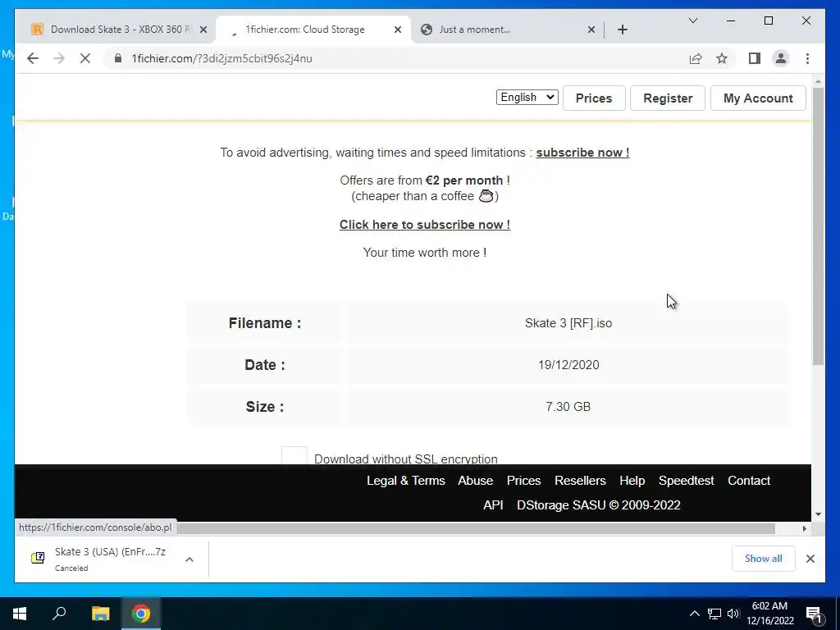Open the API footer link
The width and height of the screenshot is (840, 630).
(493, 505)
